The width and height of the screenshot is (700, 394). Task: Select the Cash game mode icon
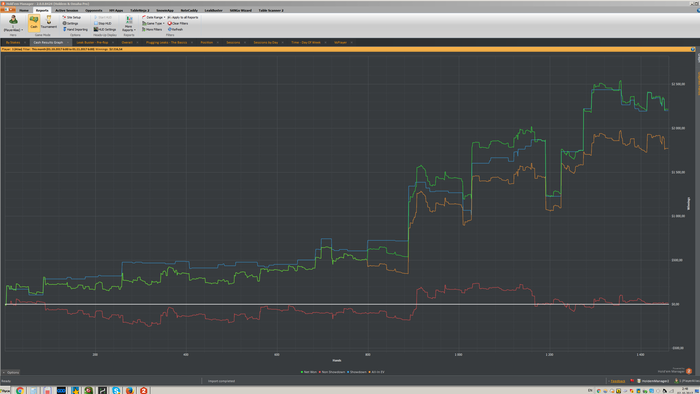[34, 23]
